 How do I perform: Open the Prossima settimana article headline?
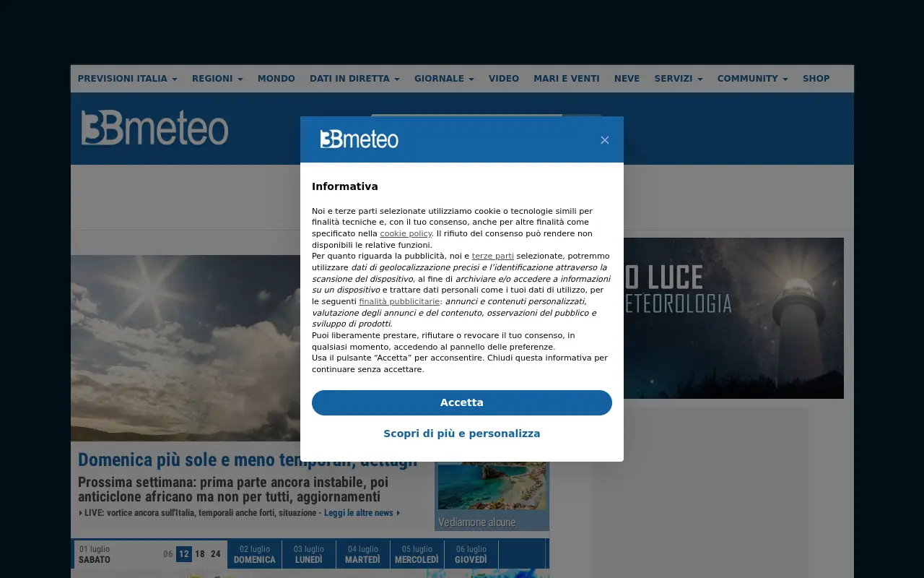[x=233, y=490]
